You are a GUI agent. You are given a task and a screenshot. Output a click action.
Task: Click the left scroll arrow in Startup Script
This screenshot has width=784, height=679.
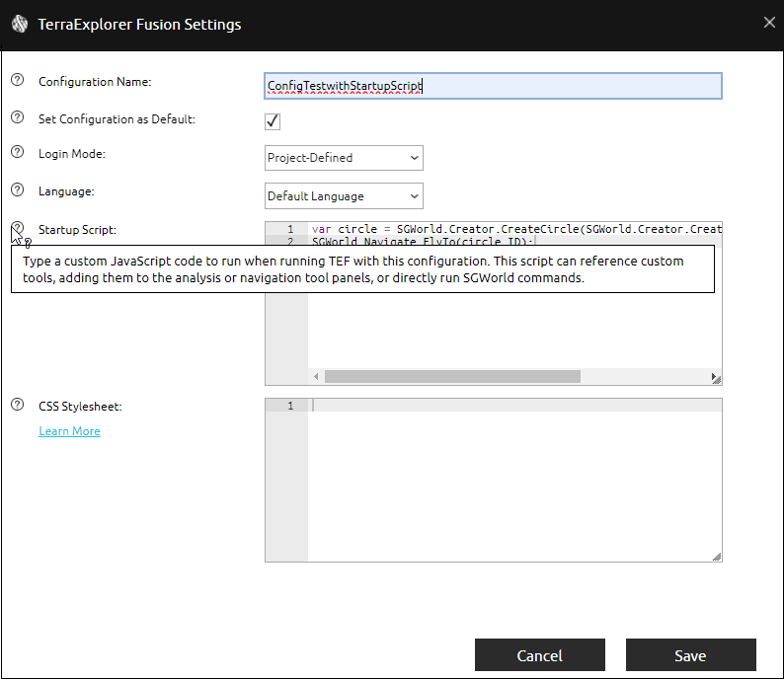[316, 377]
